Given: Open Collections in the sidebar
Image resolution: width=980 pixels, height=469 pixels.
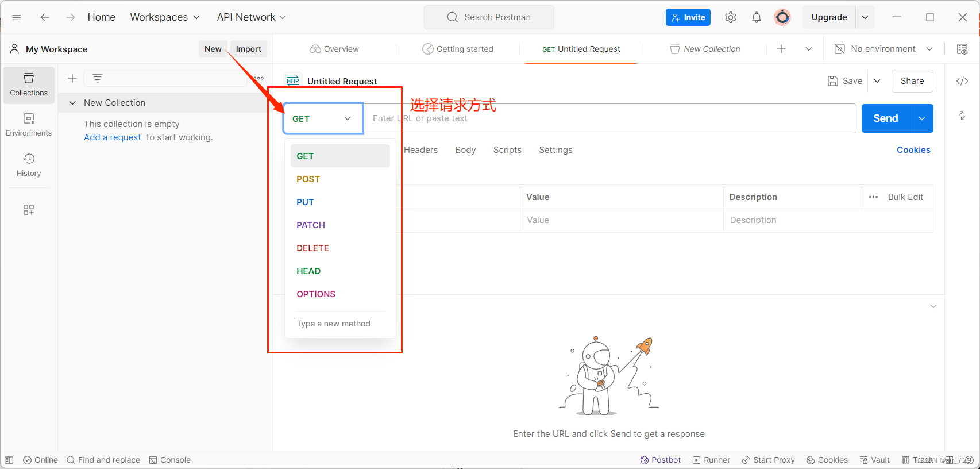Looking at the screenshot, I should [29, 84].
